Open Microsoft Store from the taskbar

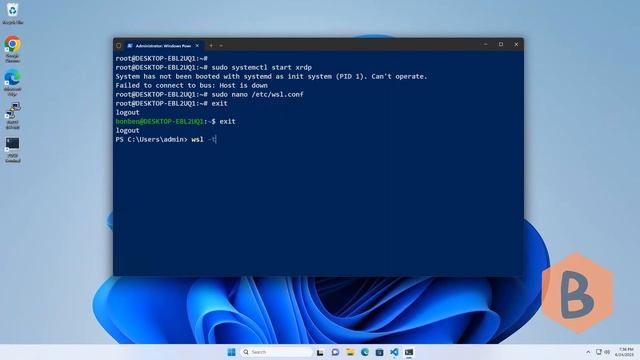[379, 352]
